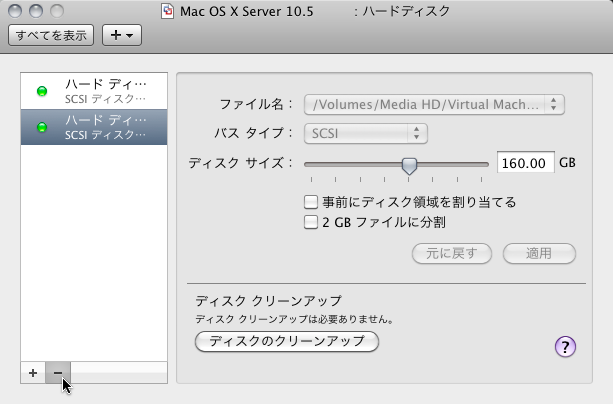Viewport: 613px width, 404px height.
Task: Click the 160.00 disk size field
Action: click(525, 162)
